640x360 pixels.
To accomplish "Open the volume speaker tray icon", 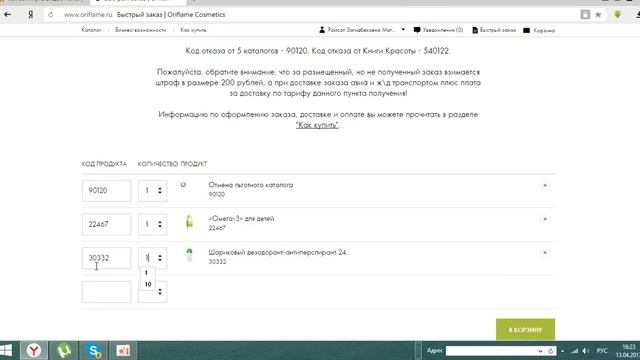I will [586, 351].
